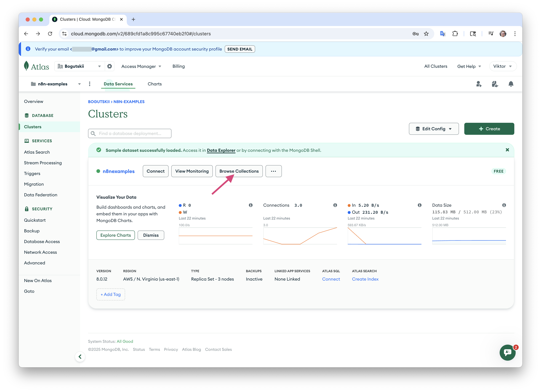Expand the Edit Config dropdown

434,129
